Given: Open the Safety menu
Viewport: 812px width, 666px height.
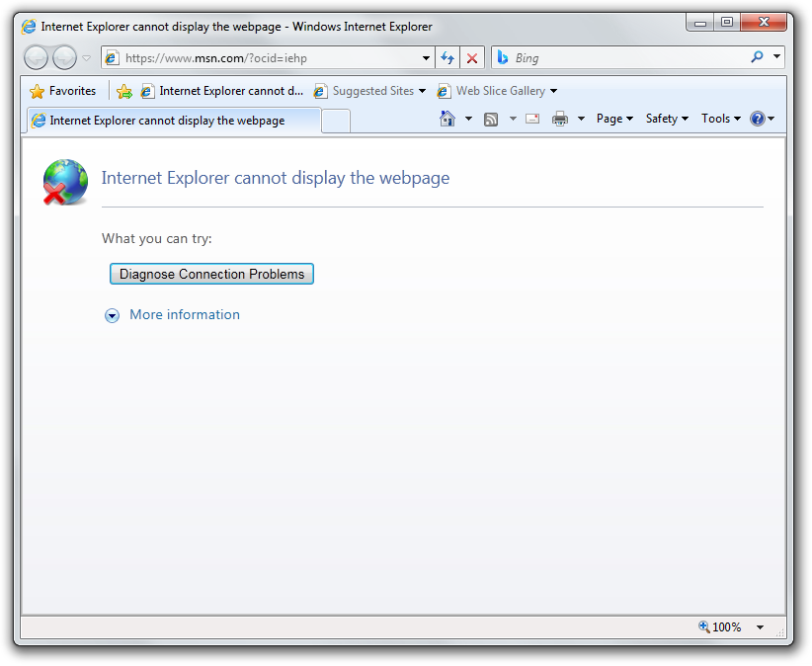Looking at the screenshot, I should click(667, 119).
